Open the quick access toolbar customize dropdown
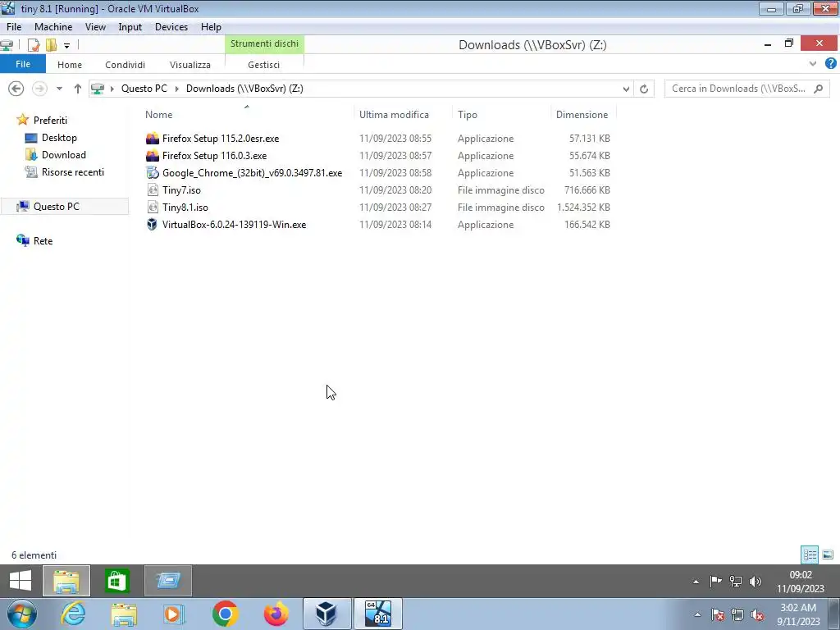 tap(66, 46)
